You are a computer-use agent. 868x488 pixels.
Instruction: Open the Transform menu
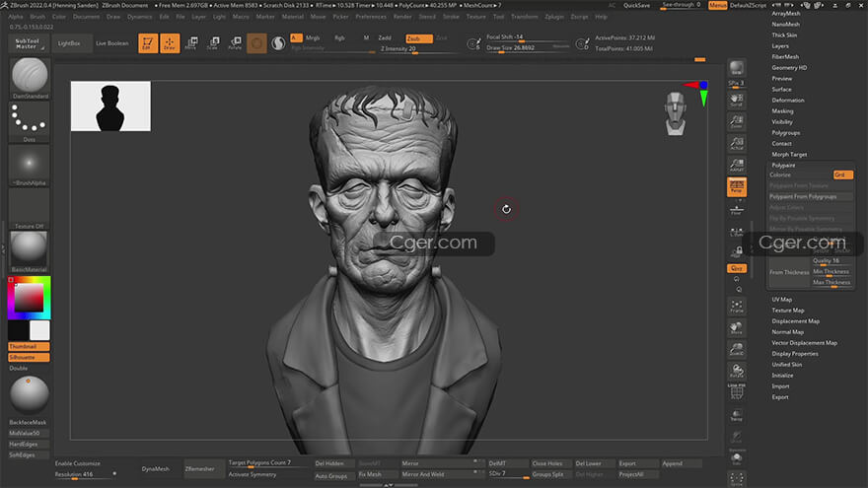524,17
